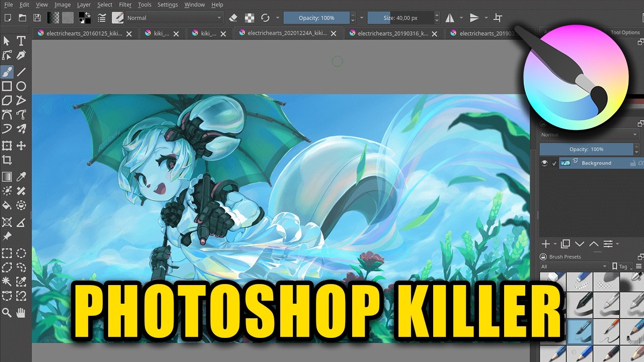
Task: Switch to electrichearts_20190316 document tab
Action: 394,34
